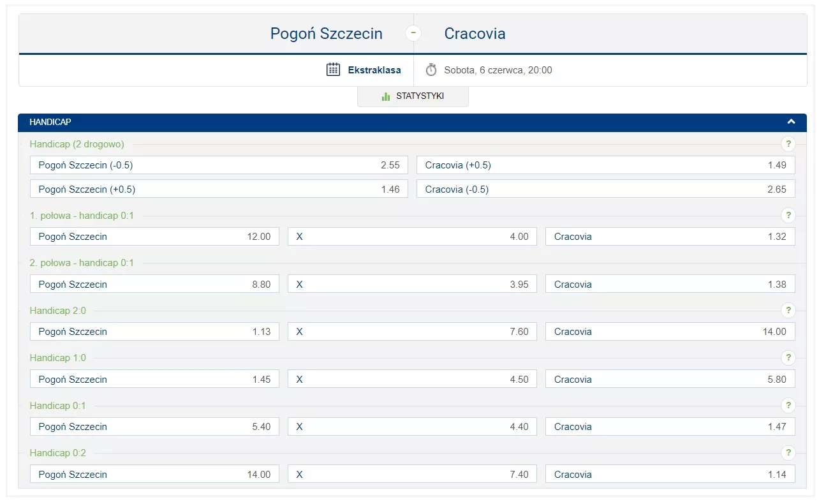Screen dimensions: 819x504
Task: Bet Pogoń Szczecin (+0.5) at 1.46
Action: [219, 189]
